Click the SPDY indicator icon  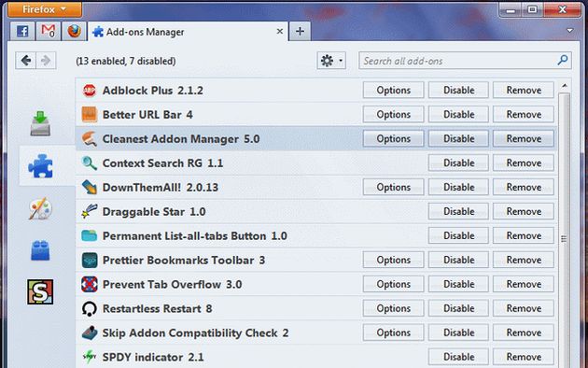click(x=90, y=357)
